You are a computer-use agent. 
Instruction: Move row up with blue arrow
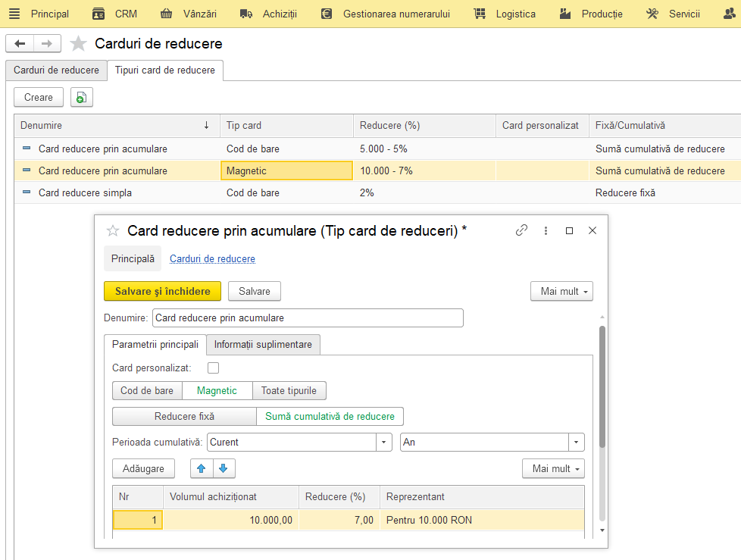point(202,468)
